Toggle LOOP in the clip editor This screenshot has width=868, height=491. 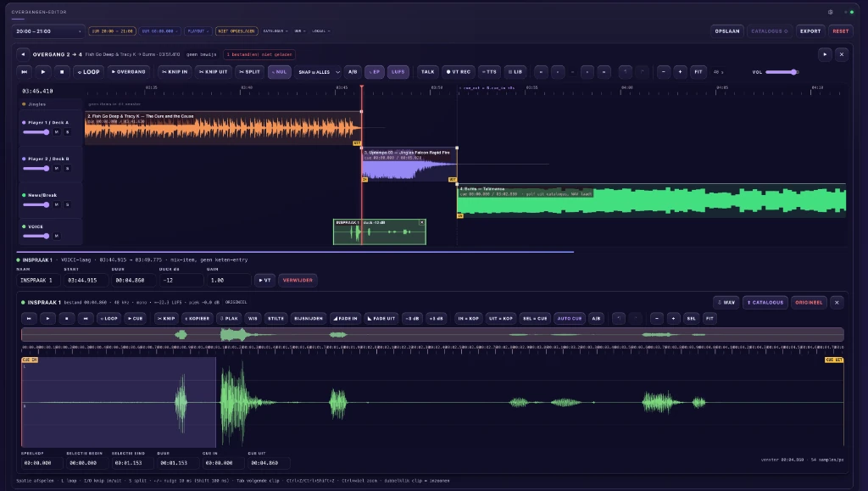point(108,319)
